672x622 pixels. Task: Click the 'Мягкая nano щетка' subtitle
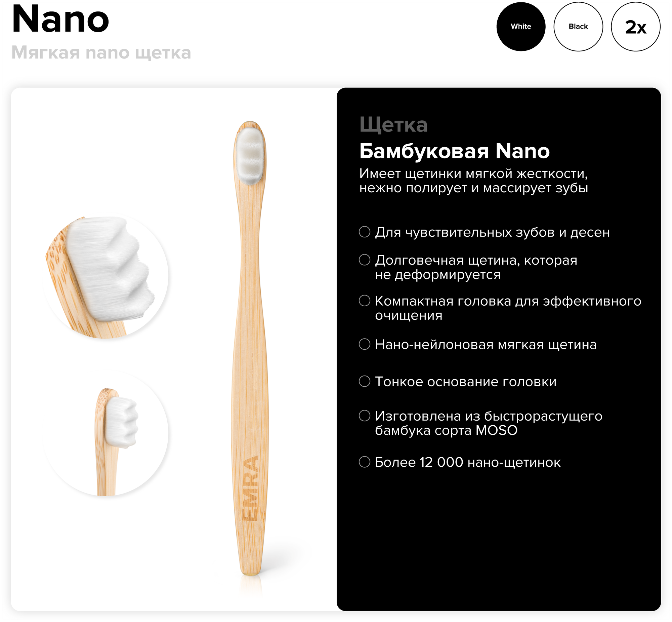(101, 53)
